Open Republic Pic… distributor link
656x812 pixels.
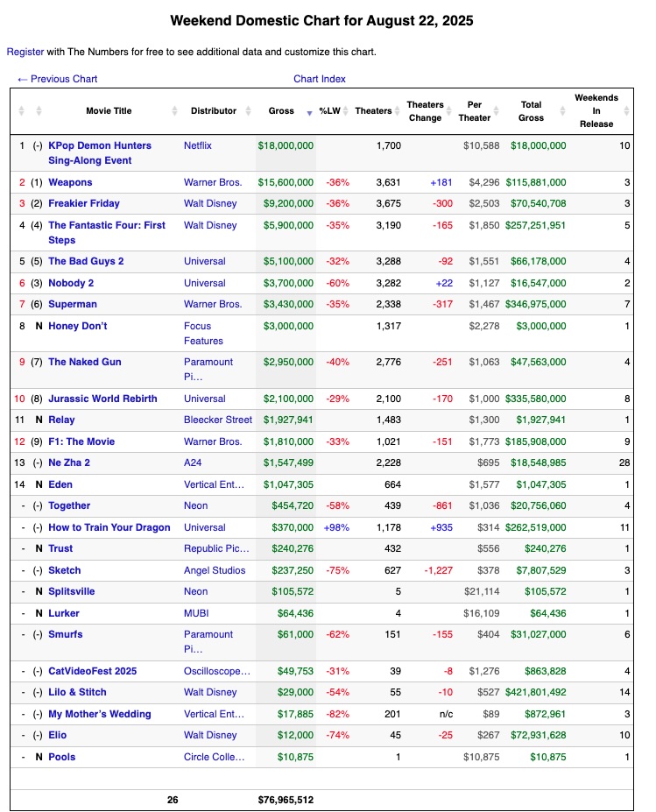point(216,548)
